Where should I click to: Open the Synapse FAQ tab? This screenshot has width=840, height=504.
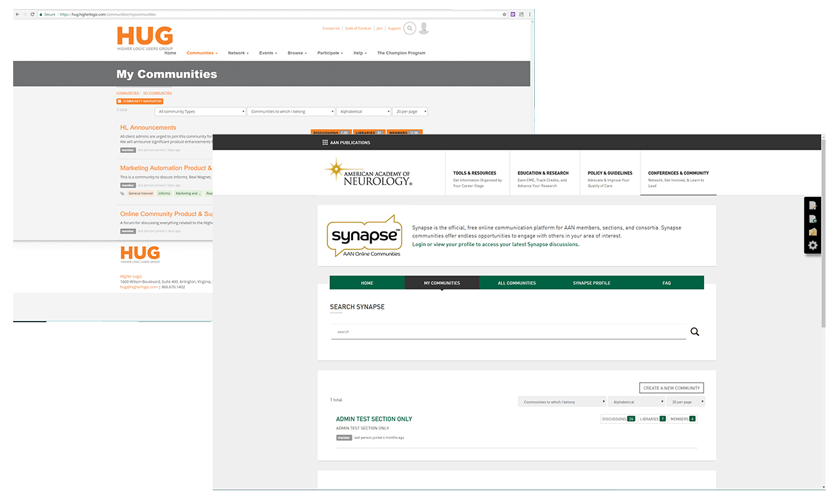667,283
